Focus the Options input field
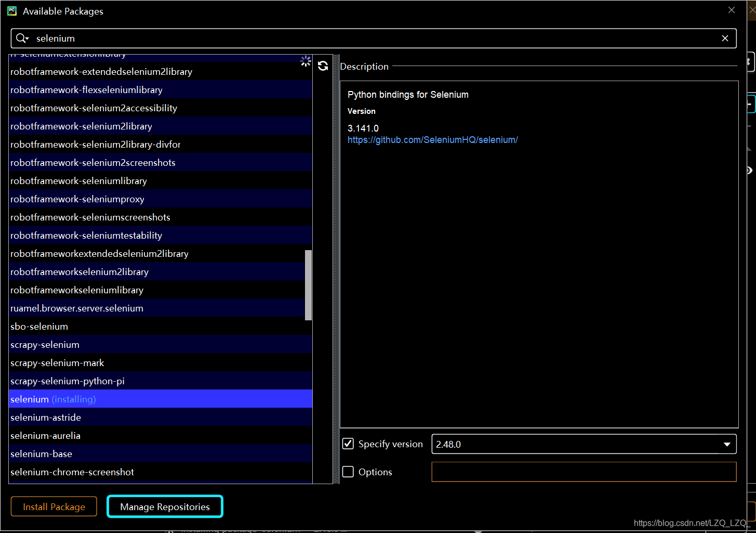Screen dimensions: 756x533 [584, 472]
